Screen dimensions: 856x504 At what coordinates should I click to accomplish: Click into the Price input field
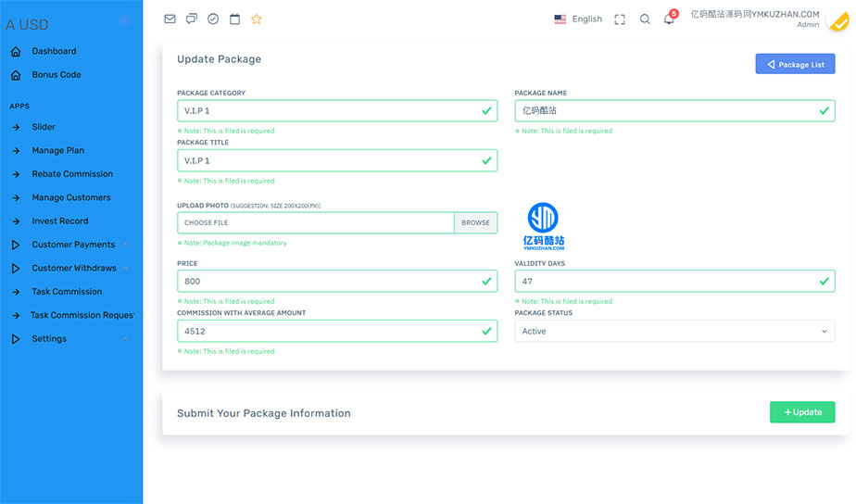(329, 281)
